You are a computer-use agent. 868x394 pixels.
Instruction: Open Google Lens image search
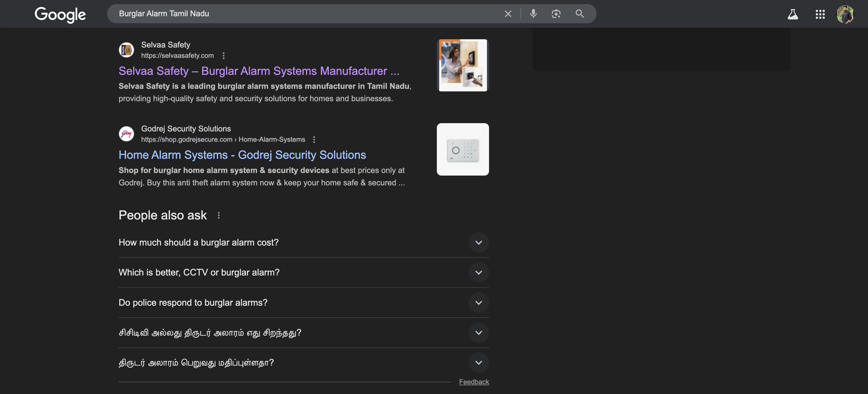(x=556, y=14)
